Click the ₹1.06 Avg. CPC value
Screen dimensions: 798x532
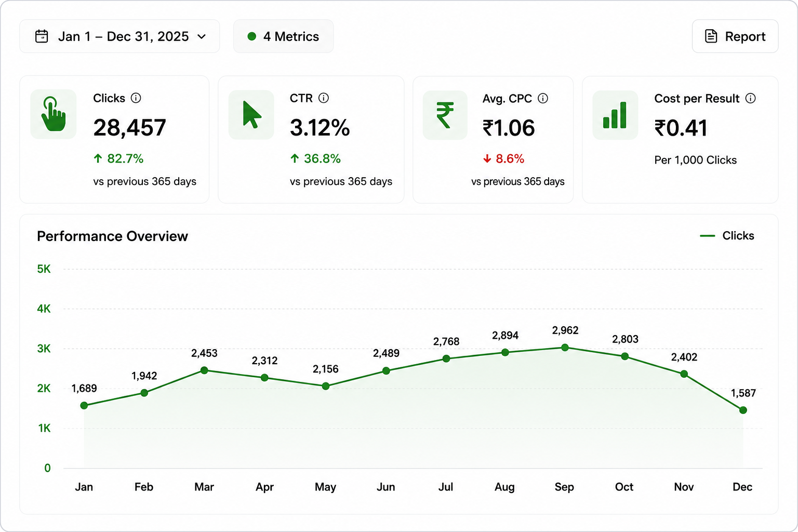click(509, 128)
